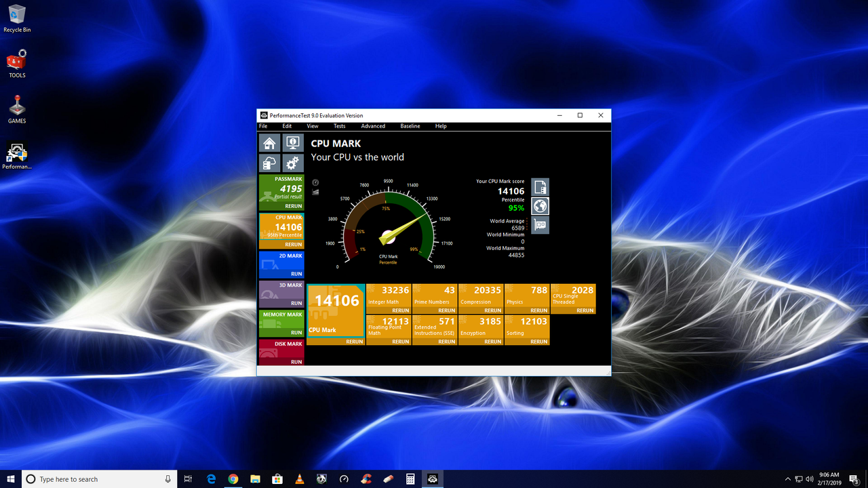The height and width of the screenshot is (488, 868).
Task: Click RERUN under Sorting
Action: tap(539, 342)
